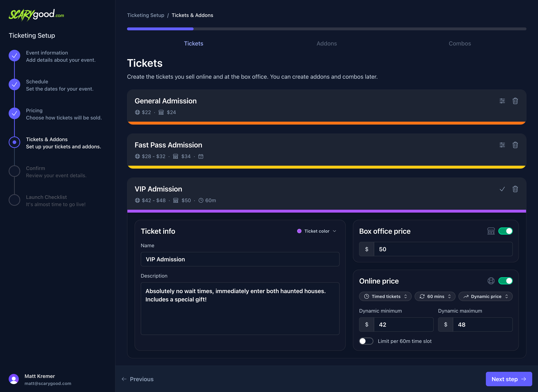
Task: Change the Timed tickets selection
Action: pyautogui.click(x=385, y=296)
